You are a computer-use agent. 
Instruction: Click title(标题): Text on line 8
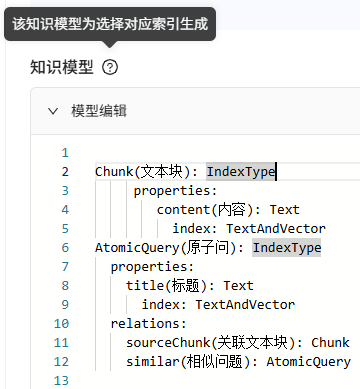pos(190,286)
